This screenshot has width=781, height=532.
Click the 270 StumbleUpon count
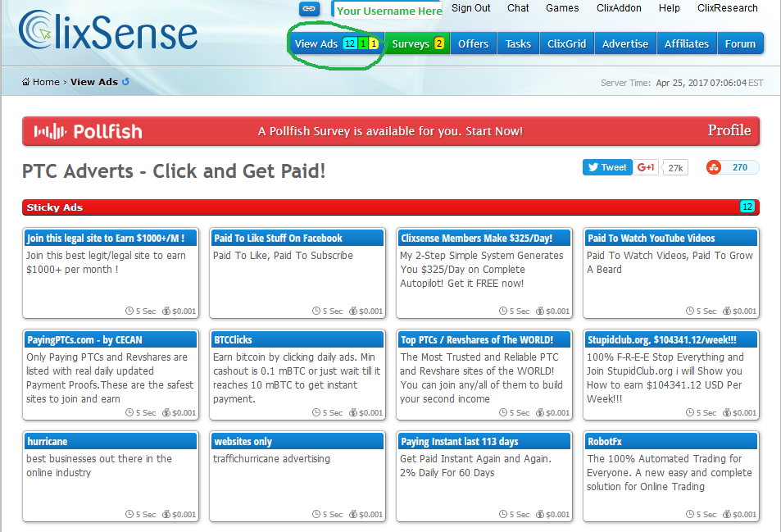pyautogui.click(x=740, y=167)
